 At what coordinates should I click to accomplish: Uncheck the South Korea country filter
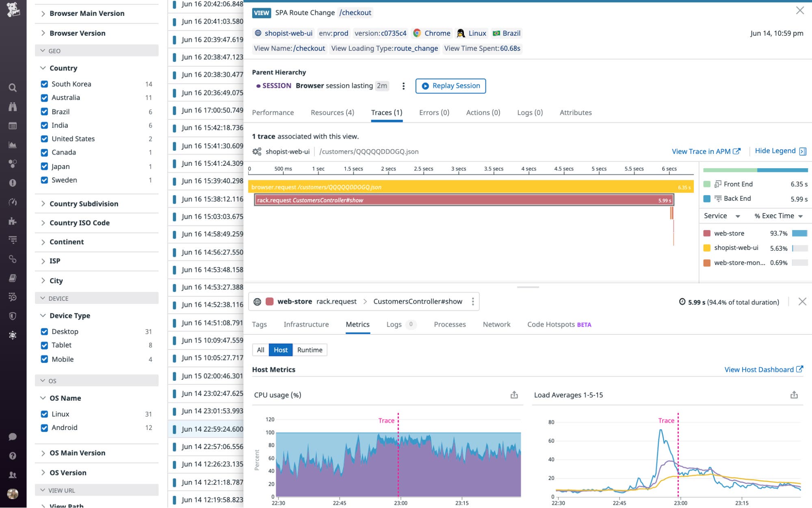(44, 84)
